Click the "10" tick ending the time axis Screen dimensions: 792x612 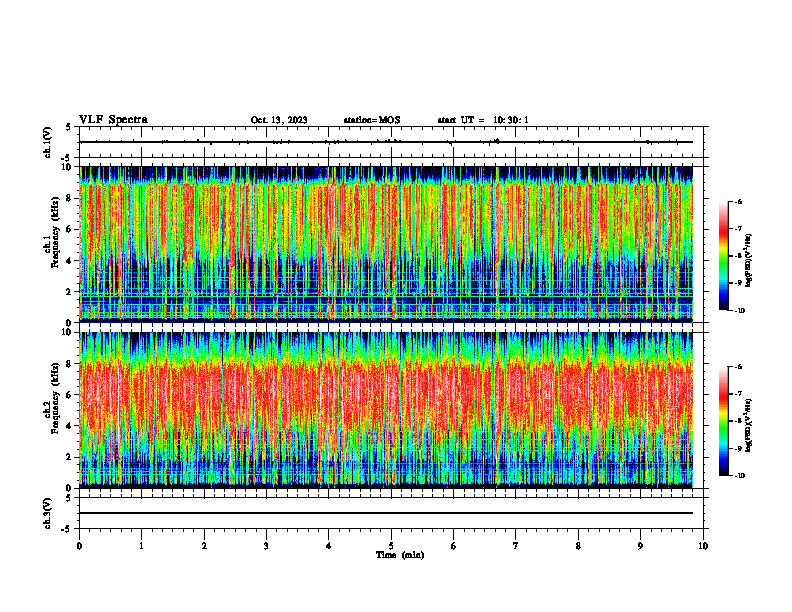click(x=703, y=546)
